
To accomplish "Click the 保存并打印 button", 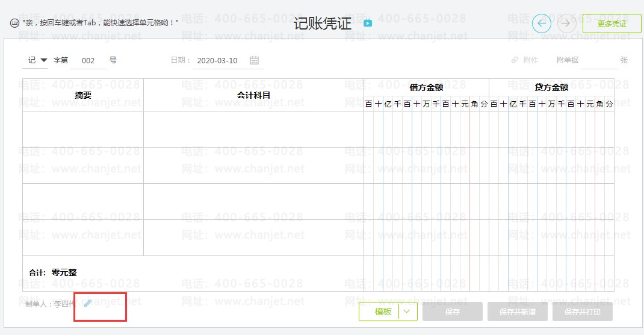I will point(583,312).
